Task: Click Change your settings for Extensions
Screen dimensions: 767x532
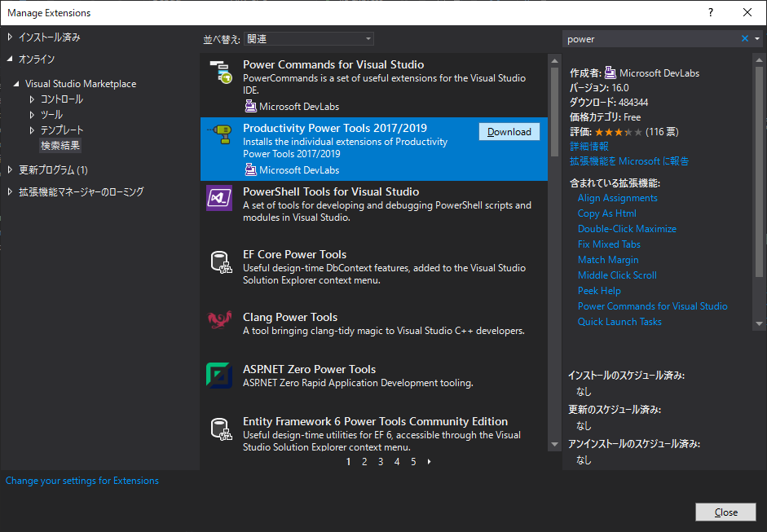Action: [82, 480]
